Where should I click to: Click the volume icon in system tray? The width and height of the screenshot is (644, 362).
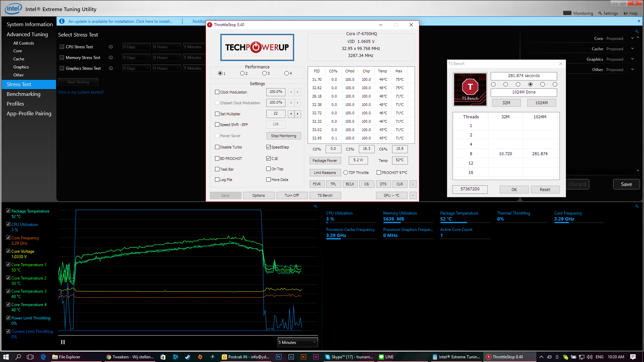[589, 357]
